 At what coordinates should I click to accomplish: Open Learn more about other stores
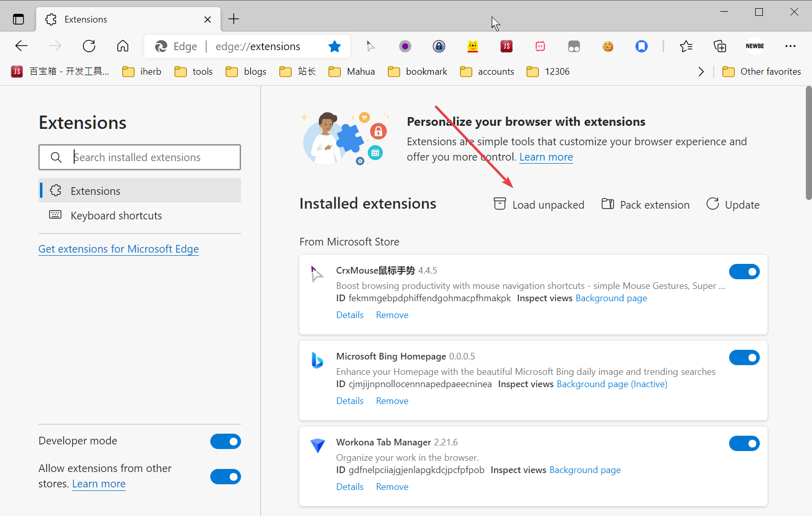point(99,484)
